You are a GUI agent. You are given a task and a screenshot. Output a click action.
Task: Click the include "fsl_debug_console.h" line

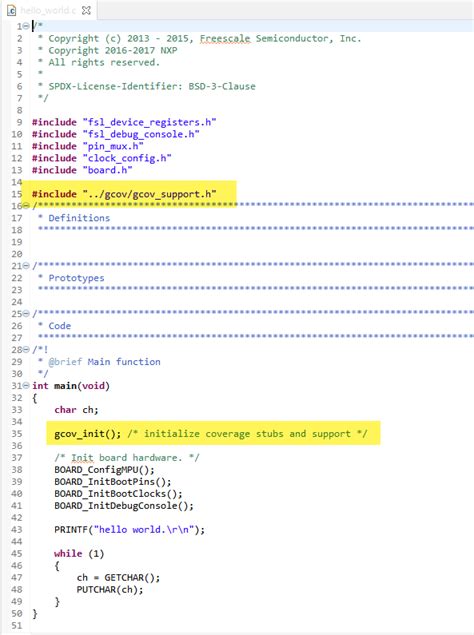click(115, 134)
